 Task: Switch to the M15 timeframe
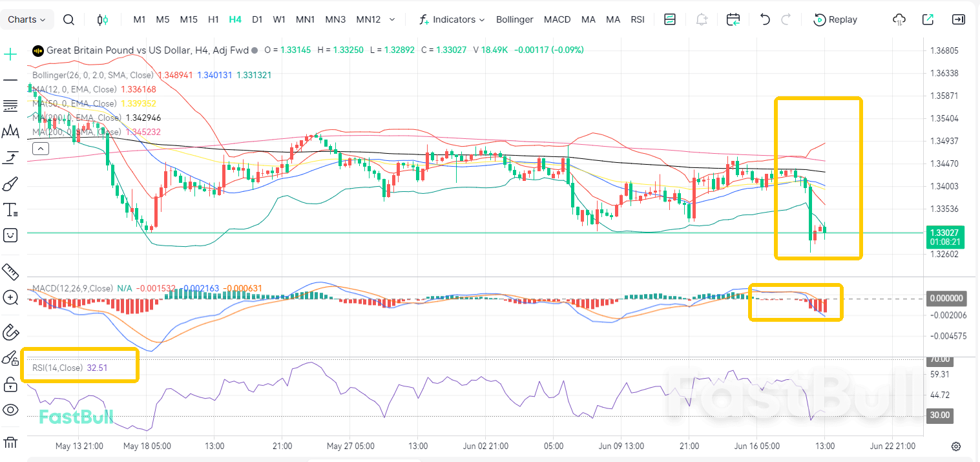pyautogui.click(x=189, y=19)
